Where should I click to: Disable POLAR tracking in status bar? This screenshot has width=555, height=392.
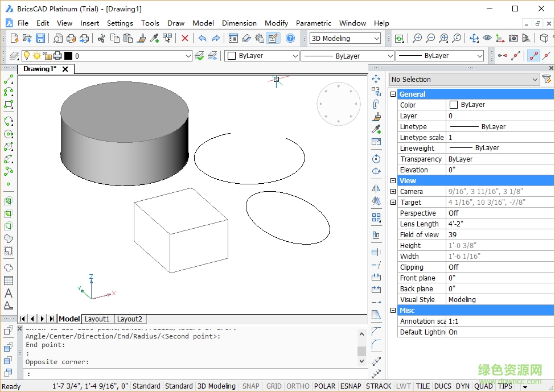[x=324, y=386]
